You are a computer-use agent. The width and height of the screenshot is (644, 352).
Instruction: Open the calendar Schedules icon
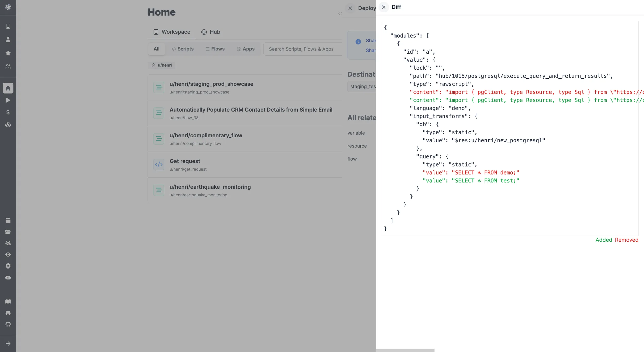pos(8,220)
